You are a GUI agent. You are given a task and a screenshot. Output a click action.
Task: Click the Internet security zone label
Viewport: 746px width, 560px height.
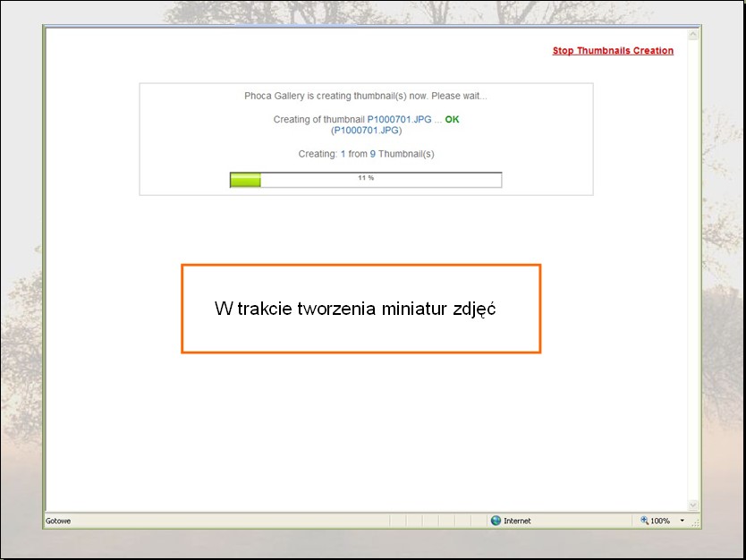[x=517, y=521]
